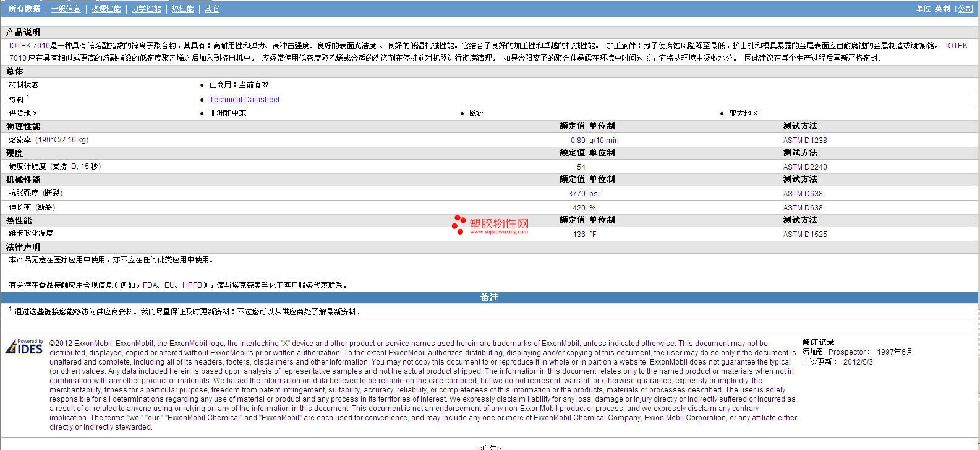This screenshot has width=980, height=450.
Task: Click the 硬度计硬度 row label
Action: 55,167
